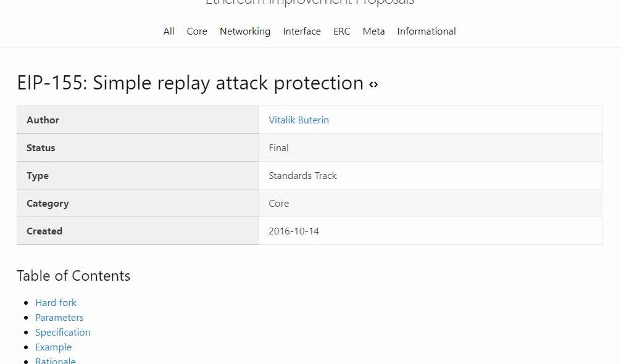Open the Rationale contents link
The image size is (621, 364).
56,360
